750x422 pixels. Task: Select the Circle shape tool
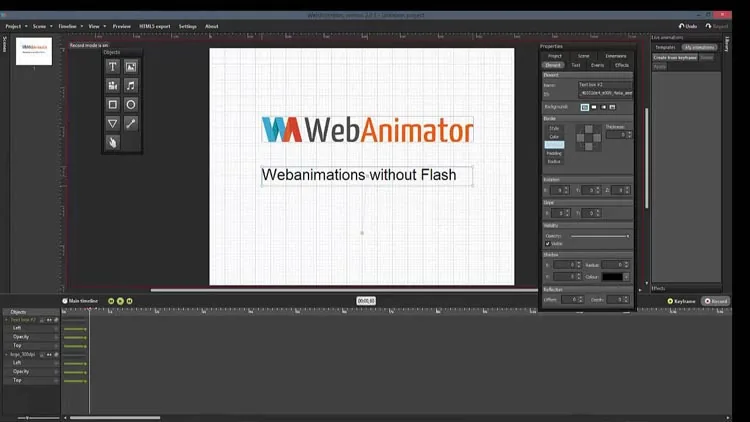point(131,104)
